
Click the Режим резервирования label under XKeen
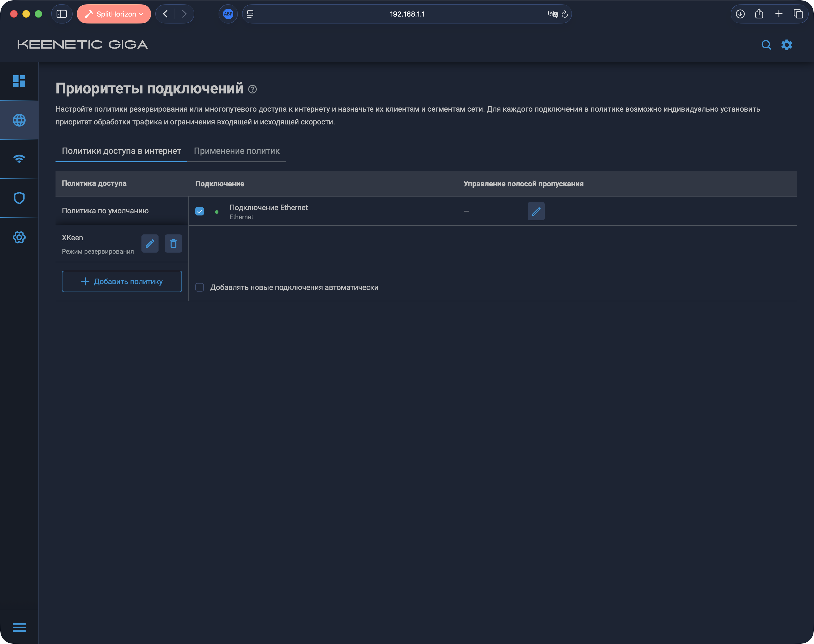pos(98,252)
